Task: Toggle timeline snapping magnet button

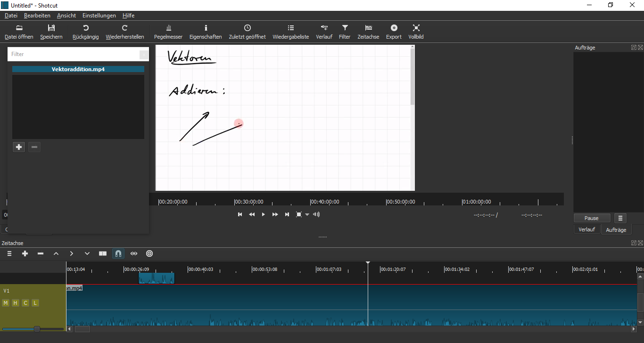Action: pyautogui.click(x=118, y=253)
